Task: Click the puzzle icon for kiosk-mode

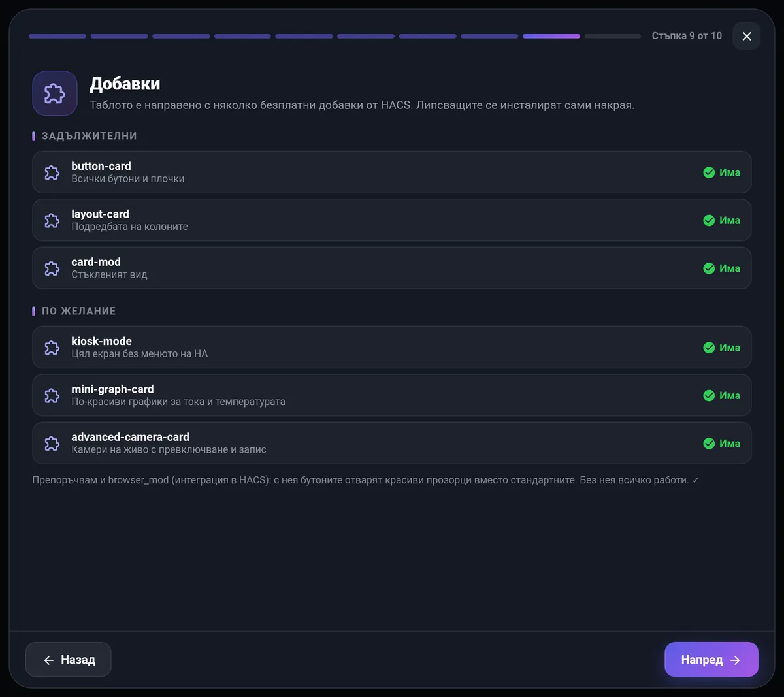Action: (52, 348)
